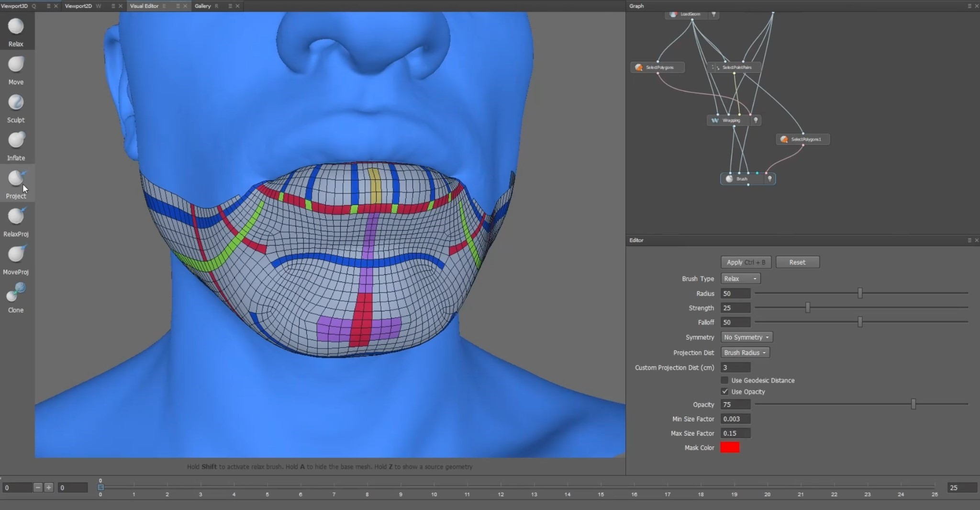Viewport: 980px width, 510px height.
Task: Click the Radius slider handle
Action: pyautogui.click(x=860, y=293)
